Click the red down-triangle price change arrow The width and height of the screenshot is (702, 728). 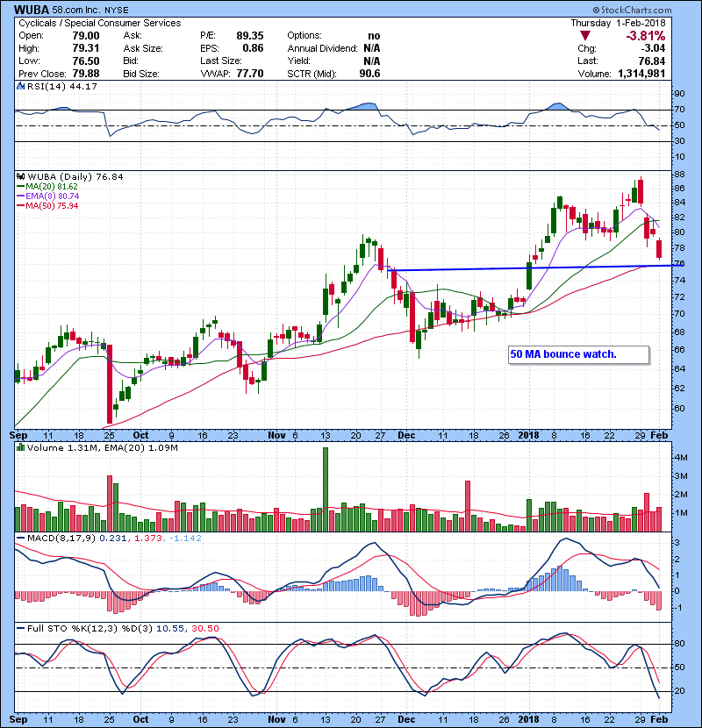tap(585, 36)
